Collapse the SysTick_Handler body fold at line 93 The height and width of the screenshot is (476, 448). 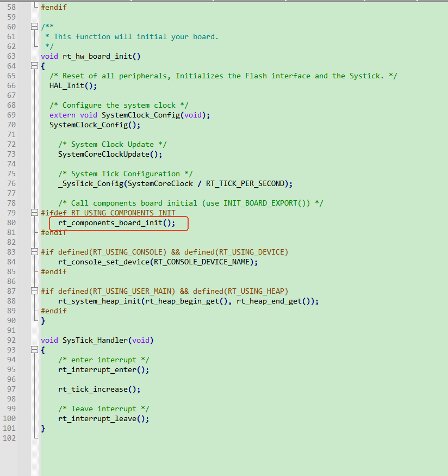[x=34, y=350]
